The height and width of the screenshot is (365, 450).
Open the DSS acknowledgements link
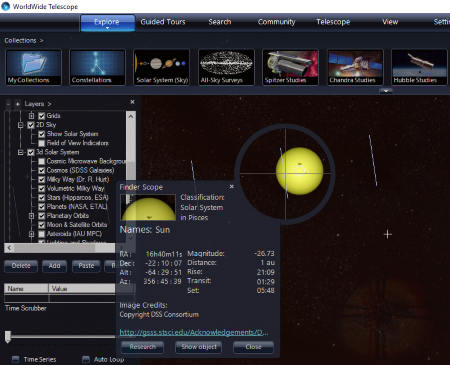(x=194, y=332)
